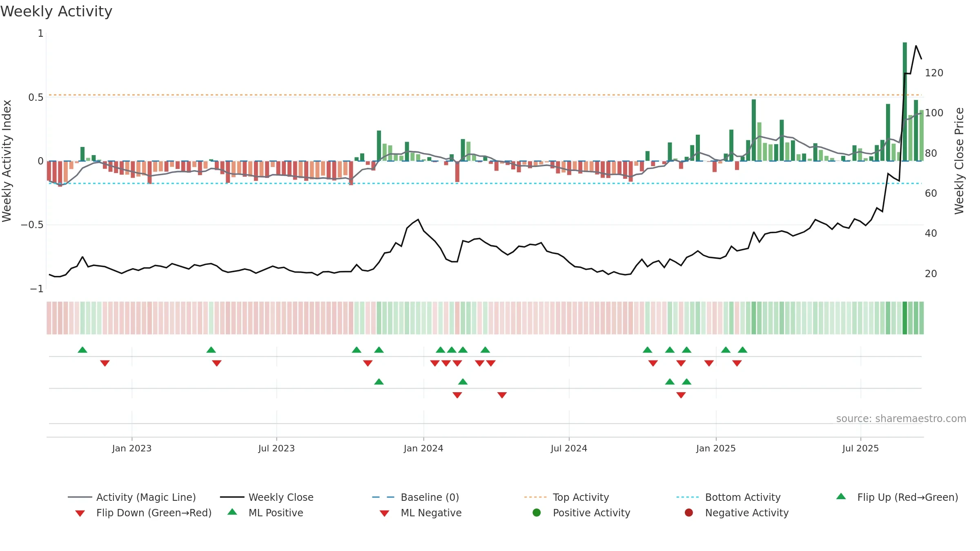Click 'Jul 2023' x-axis label
Viewport: 980px width, 551px height.
pyautogui.click(x=276, y=448)
